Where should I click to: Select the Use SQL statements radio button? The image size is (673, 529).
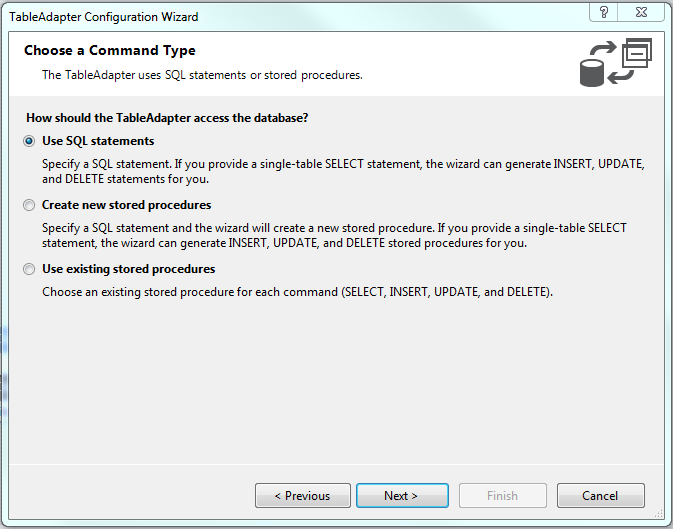coord(29,141)
